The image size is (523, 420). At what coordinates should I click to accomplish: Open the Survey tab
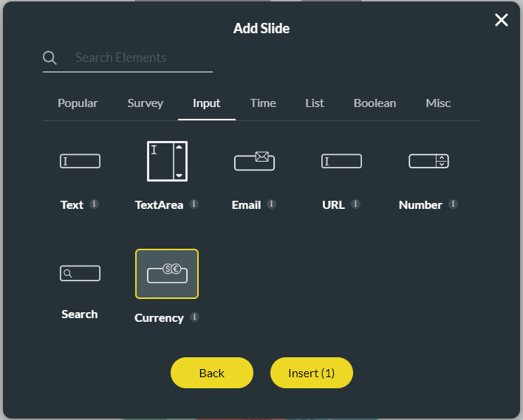(145, 103)
